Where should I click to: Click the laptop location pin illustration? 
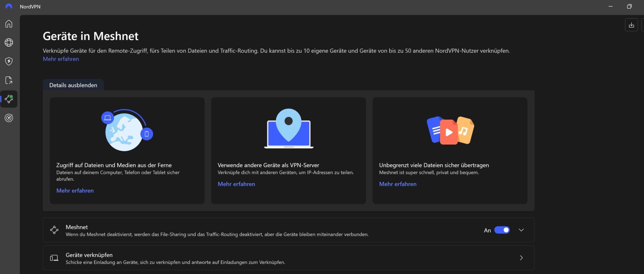288,129
